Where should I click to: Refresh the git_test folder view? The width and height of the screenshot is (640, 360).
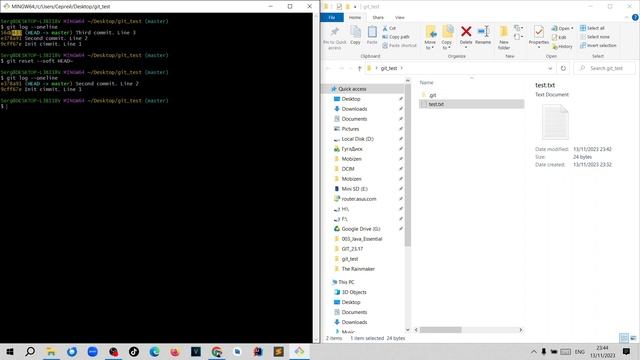point(563,69)
